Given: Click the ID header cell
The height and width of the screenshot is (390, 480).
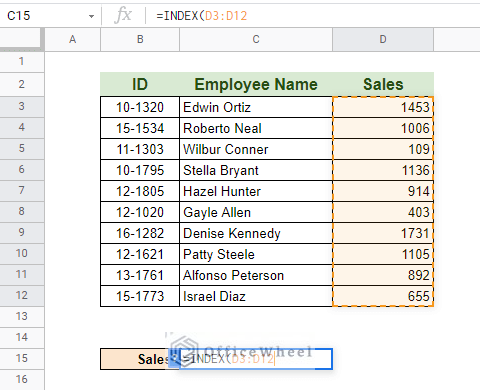Looking at the screenshot, I should coord(140,84).
